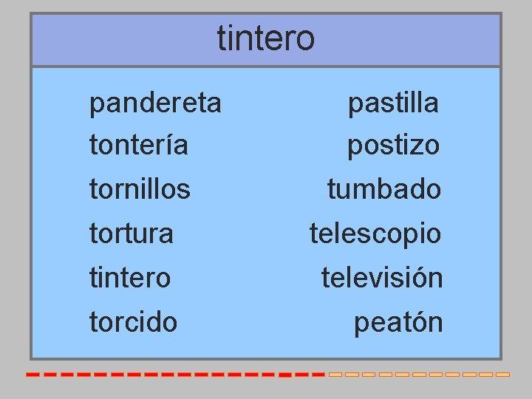This screenshot has width=532, height=399.
Task: Click the thicker red current-position segment
Action: tap(285, 375)
